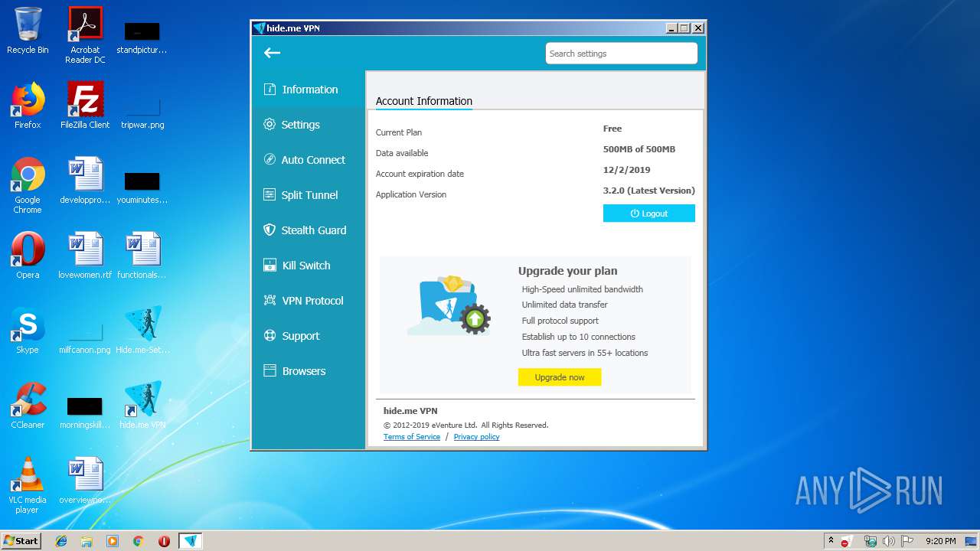Click the Settings gear icon in sidebar
This screenshot has height=551, width=980.
coord(269,125)
